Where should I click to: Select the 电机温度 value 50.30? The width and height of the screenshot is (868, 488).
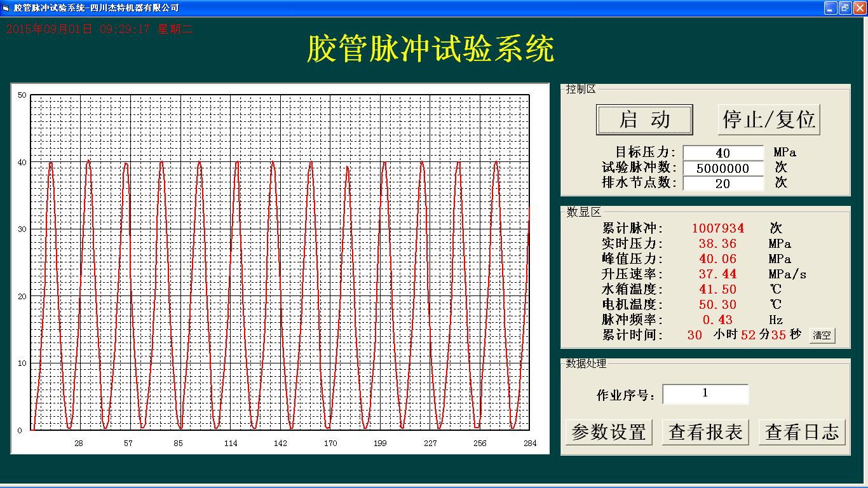[718, 304]
